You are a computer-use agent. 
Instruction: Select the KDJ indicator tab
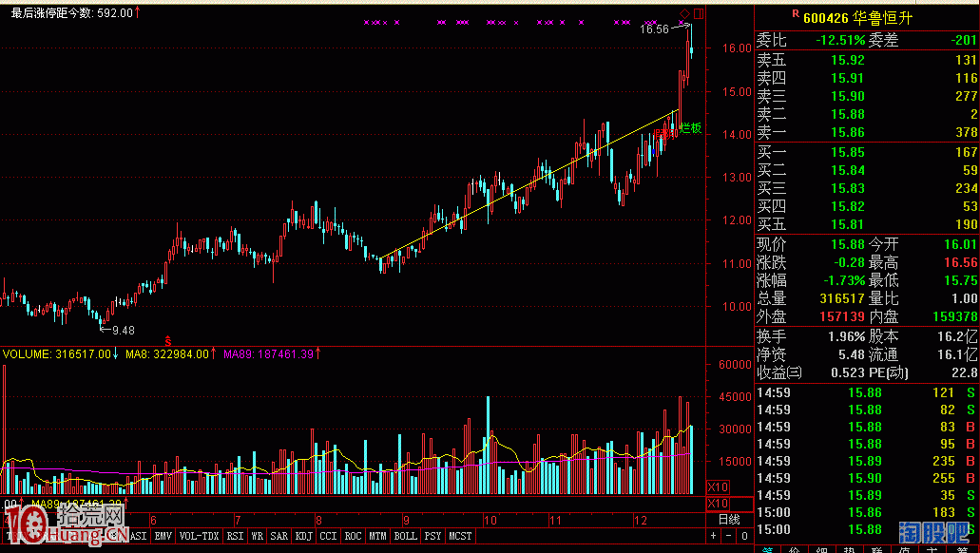[x=305, y=536]
